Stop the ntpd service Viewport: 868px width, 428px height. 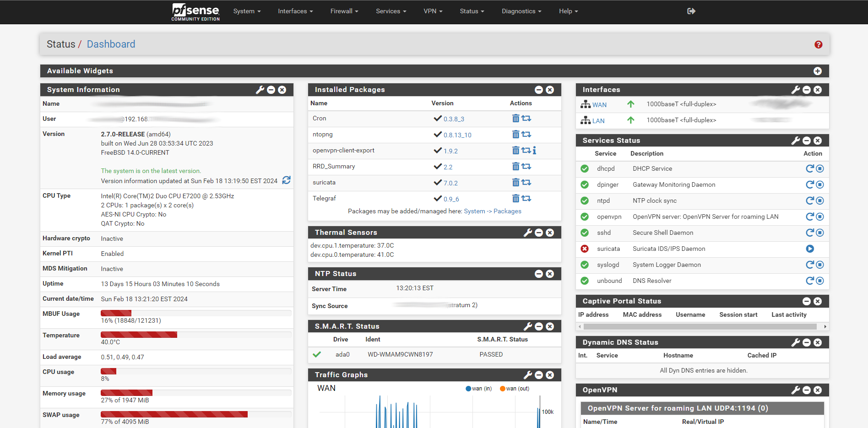[x=820, y=200]
